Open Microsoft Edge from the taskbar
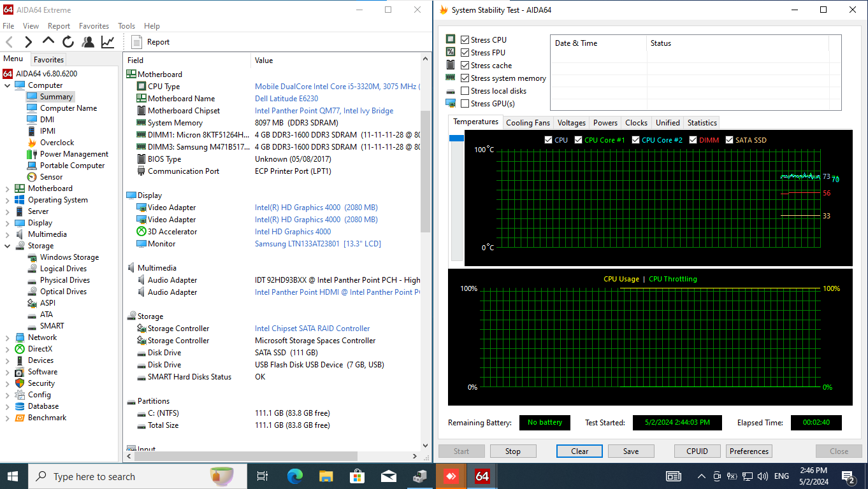Image resolution: width=868 pixels, height=489 pixels. tap(294, 476)
